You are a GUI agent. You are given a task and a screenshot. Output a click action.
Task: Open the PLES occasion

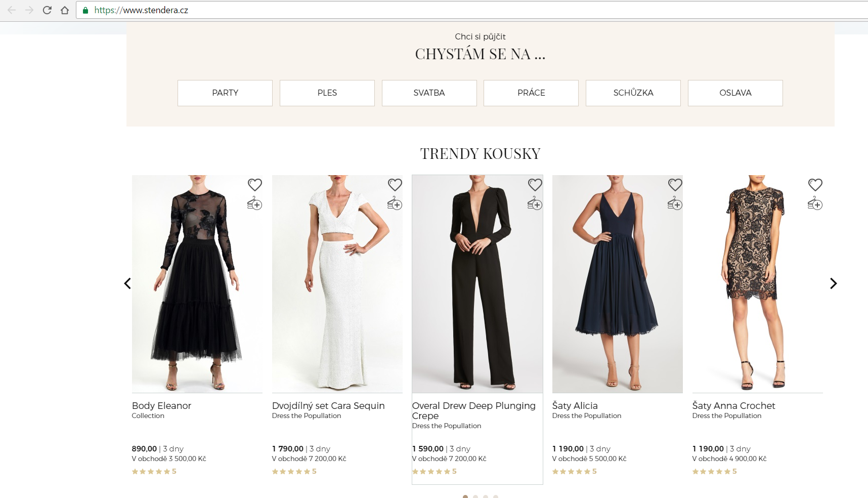point(327,93)
